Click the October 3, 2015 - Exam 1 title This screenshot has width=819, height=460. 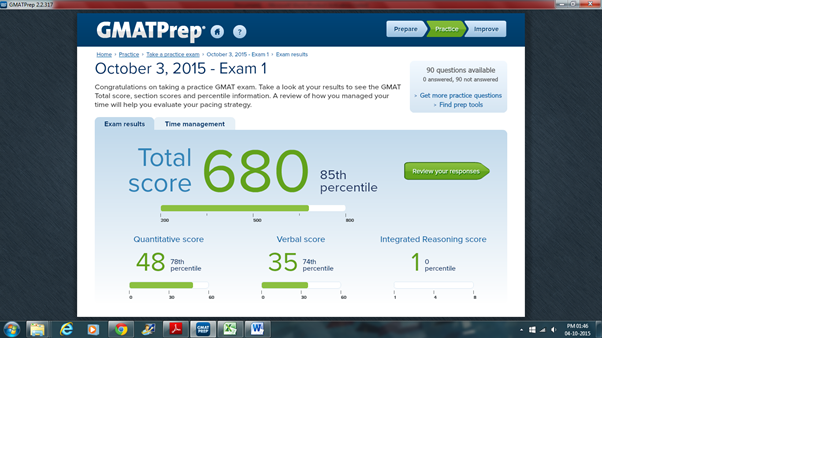pos(181,68)
